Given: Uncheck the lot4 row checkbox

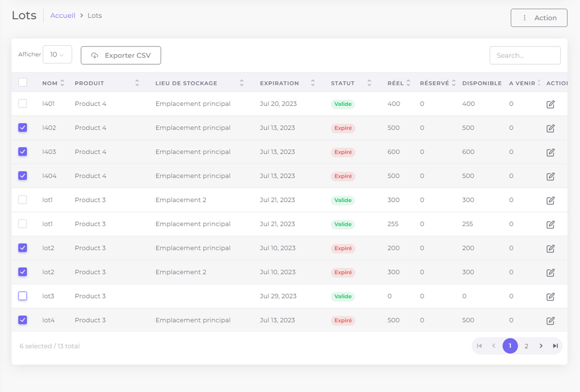Looking at the screenshot, I should 22,320.
